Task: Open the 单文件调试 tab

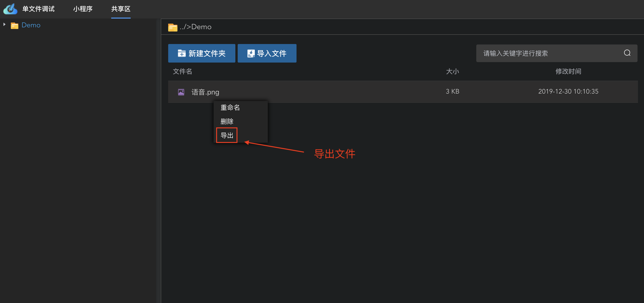Action: [38, 9]
